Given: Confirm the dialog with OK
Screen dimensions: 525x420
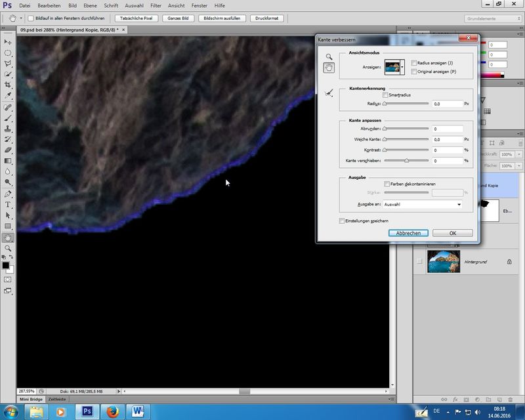Looking at the screenshot, I should [452, 233].
